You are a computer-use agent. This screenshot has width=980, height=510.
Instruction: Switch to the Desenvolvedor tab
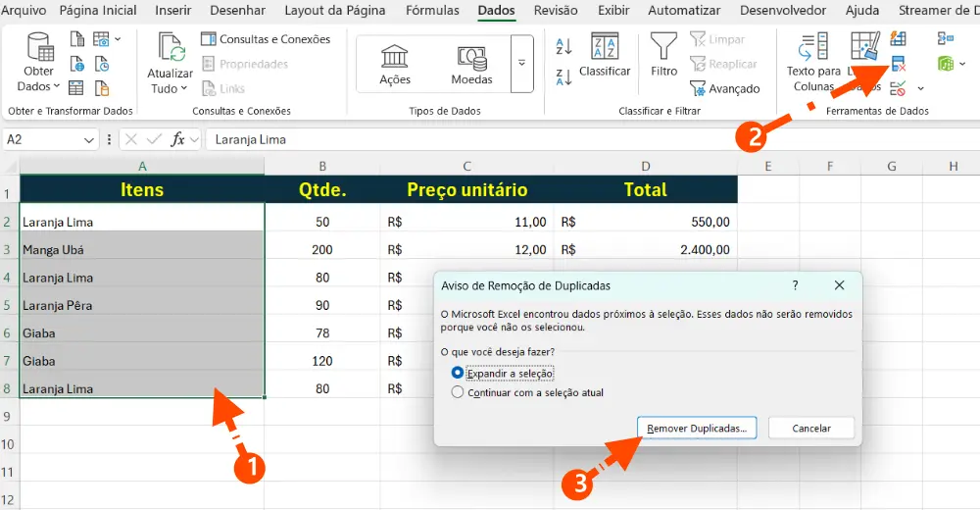pyautogui.click(x=782, y=11)
